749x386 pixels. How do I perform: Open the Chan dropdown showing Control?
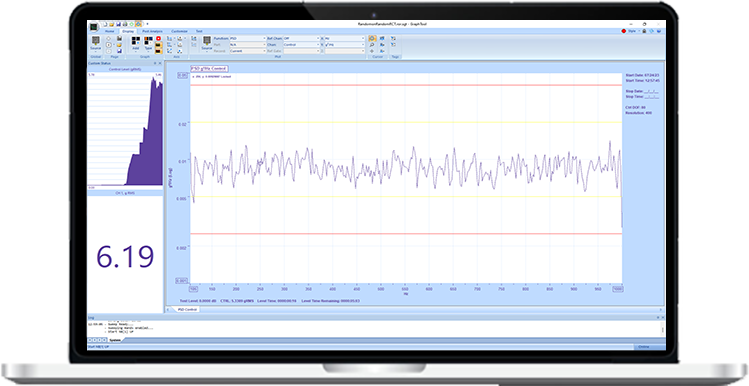[301, 44]
